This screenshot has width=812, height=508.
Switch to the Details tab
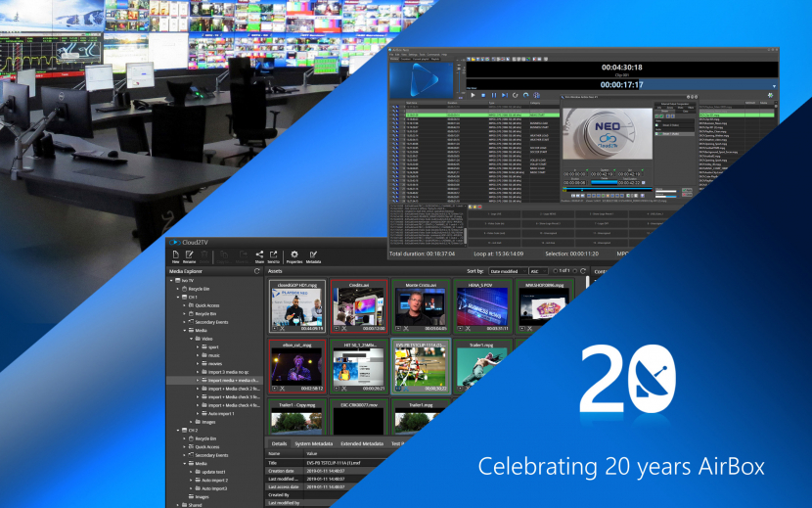click(x=279, y=443)
